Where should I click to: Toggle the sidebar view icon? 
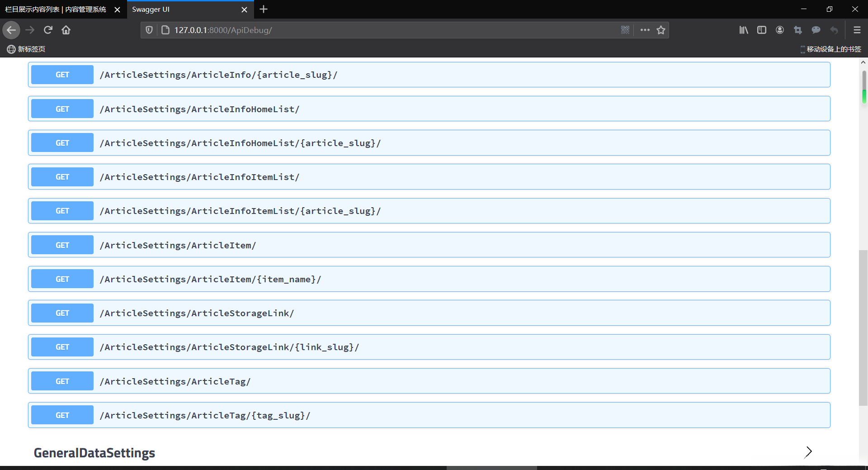(762, 30)
